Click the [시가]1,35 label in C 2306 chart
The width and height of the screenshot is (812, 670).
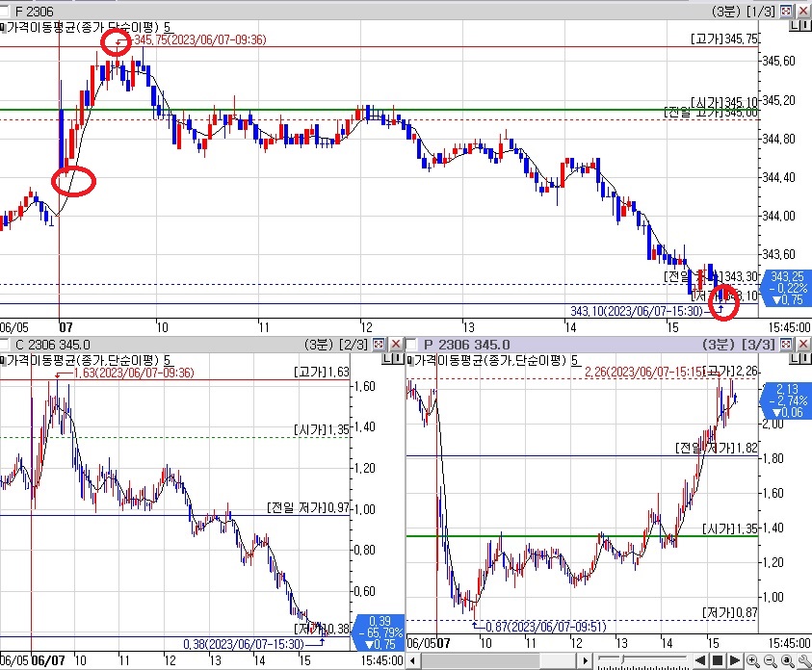[x=322, y=429]
